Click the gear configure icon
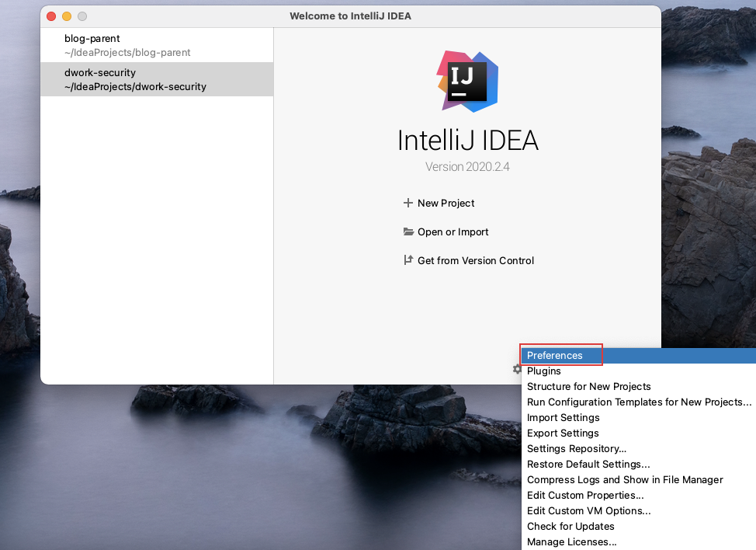 (517, 369)
